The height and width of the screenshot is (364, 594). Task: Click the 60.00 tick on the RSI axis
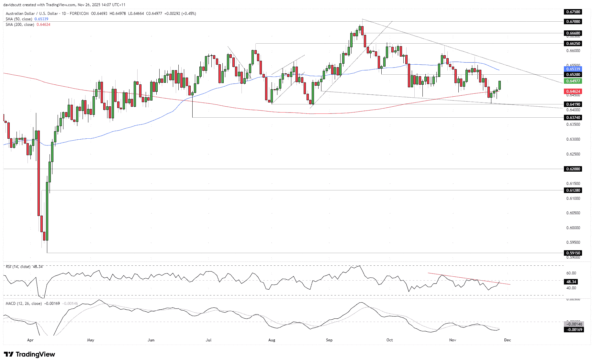click(x=571, y=273)
